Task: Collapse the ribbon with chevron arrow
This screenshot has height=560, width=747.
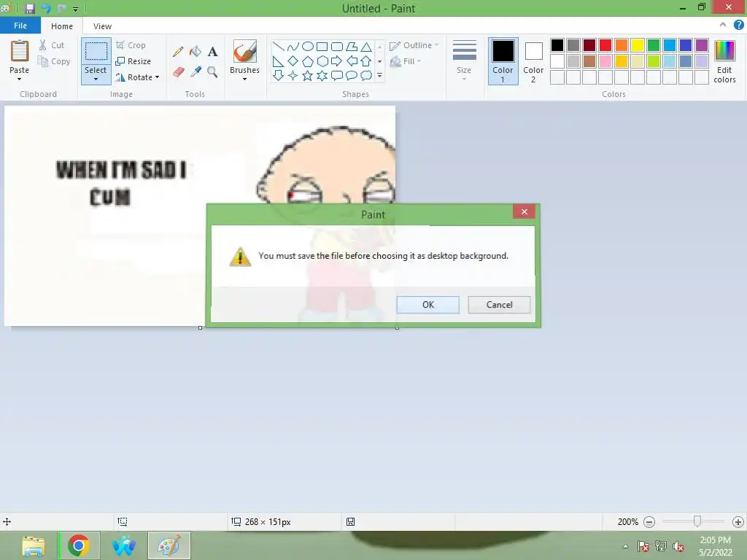Action: click(x=723, y=25)
